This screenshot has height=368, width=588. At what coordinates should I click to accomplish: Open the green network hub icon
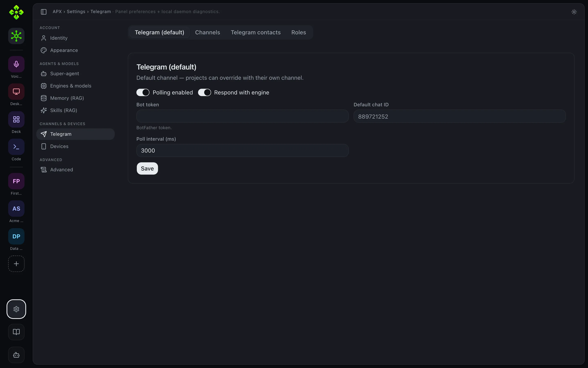point(16,36)
